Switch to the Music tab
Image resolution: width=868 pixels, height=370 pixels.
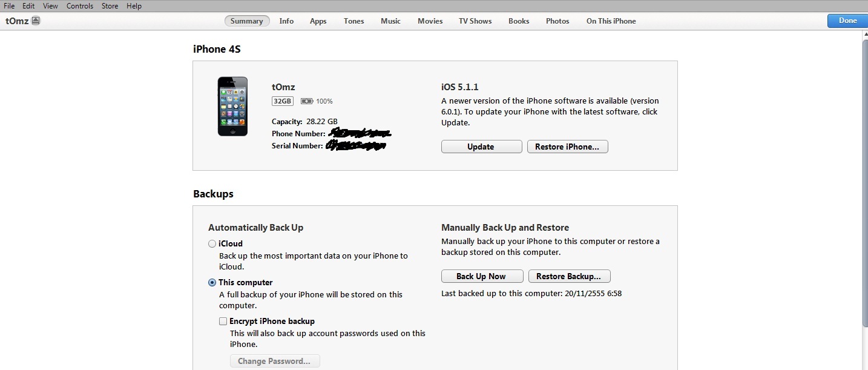[x=390, y=21]
